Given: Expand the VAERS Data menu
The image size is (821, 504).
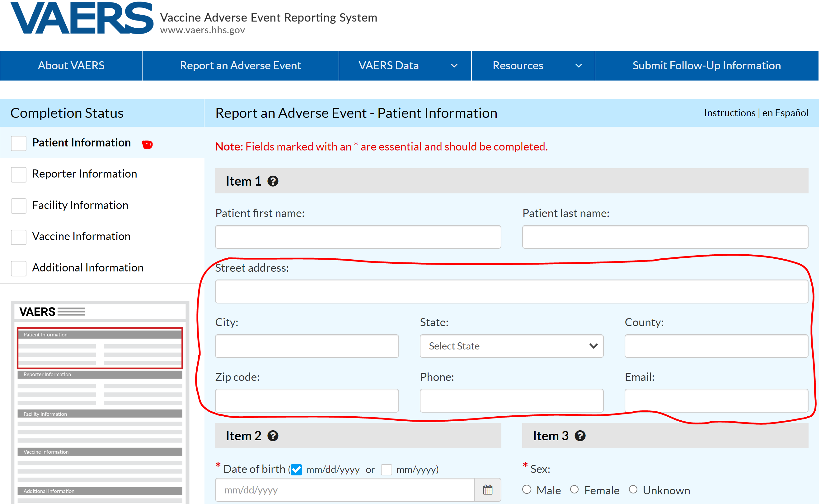Looking at the screenshot, I should [405, 65].
